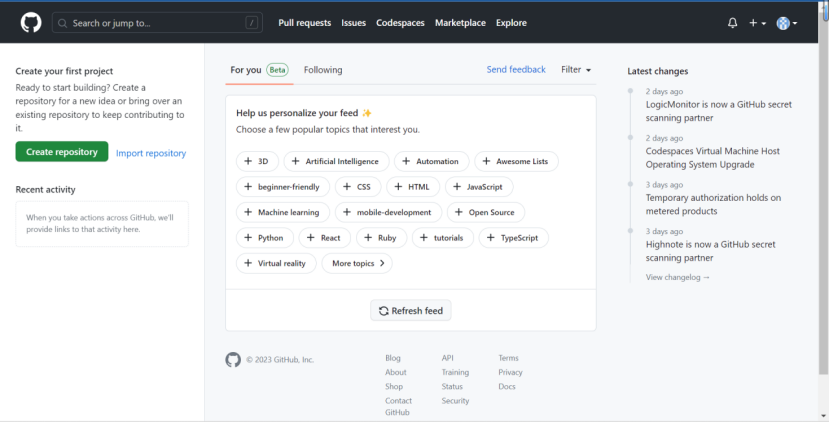Open Temporary authorization holds changelog entry

pyautogui.click(x=713, y=204)
